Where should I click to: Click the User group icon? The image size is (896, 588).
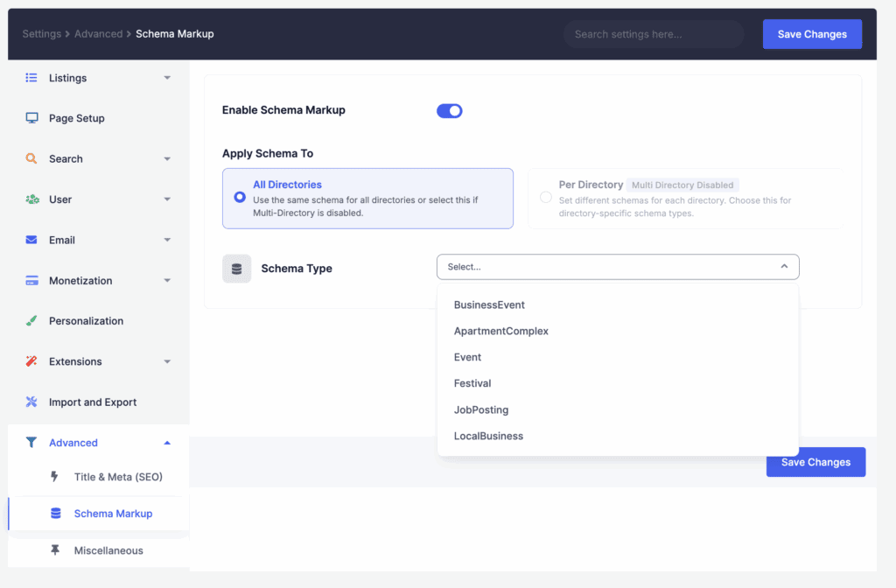pos(32,199)
